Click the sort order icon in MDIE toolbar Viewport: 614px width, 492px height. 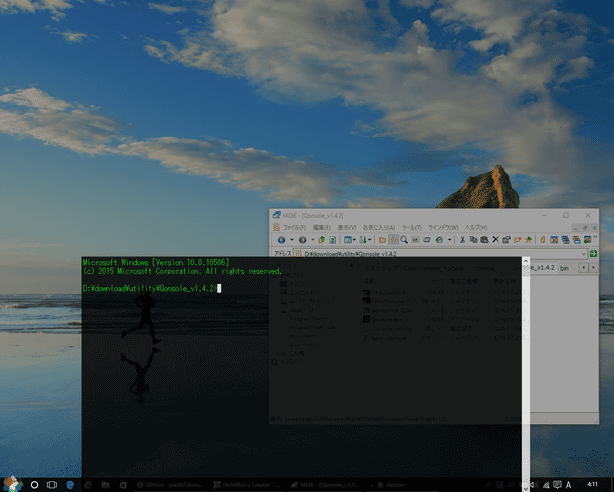click(x=363, y=240)
